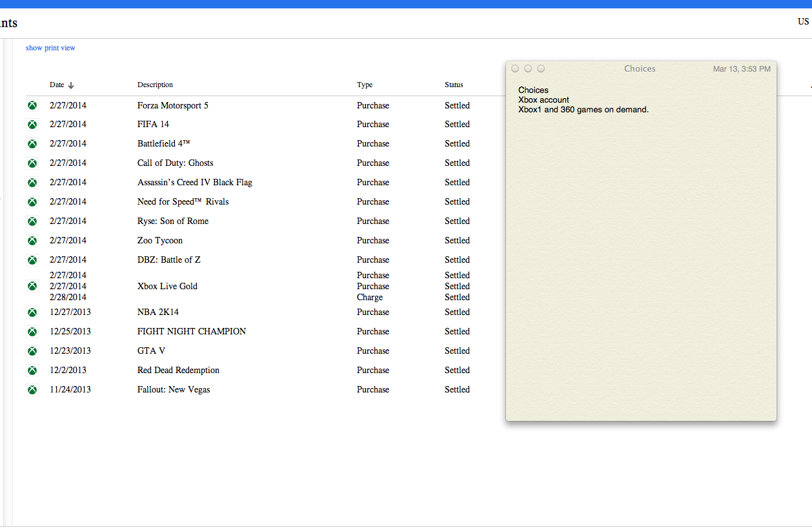Click Xbox icon beside FIFA 14
Screen dimensions: 812x530
[x=32, y=125]
